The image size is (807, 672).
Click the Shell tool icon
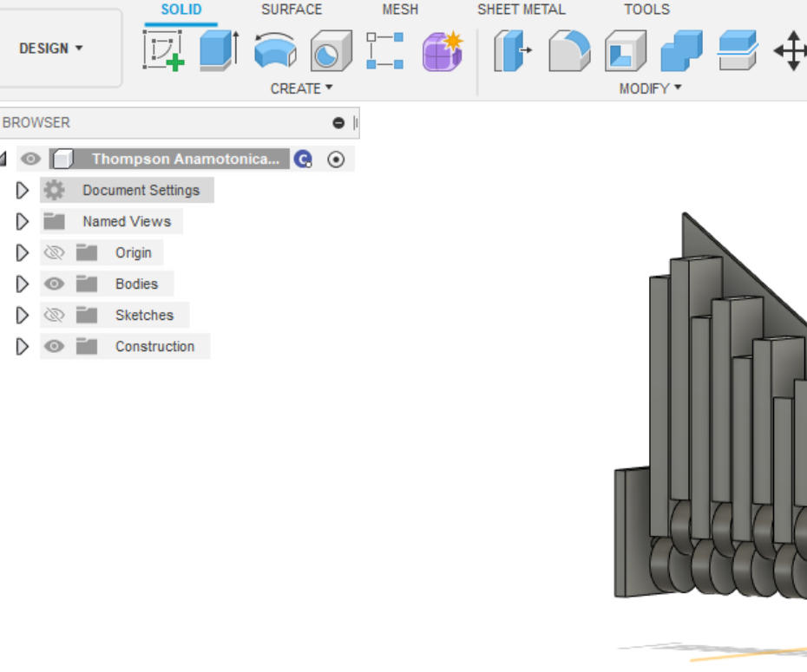pos(625,50)
